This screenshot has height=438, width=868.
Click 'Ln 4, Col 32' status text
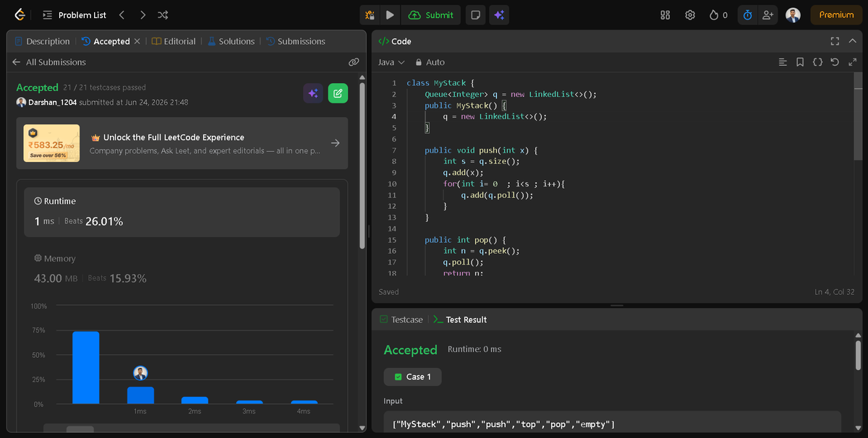tap(834, 292)
